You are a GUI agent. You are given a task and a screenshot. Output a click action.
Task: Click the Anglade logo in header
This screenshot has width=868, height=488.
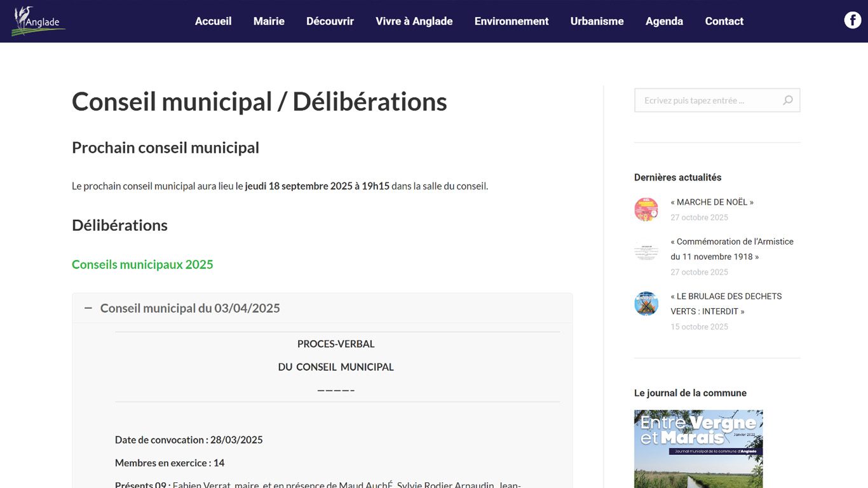38,21
